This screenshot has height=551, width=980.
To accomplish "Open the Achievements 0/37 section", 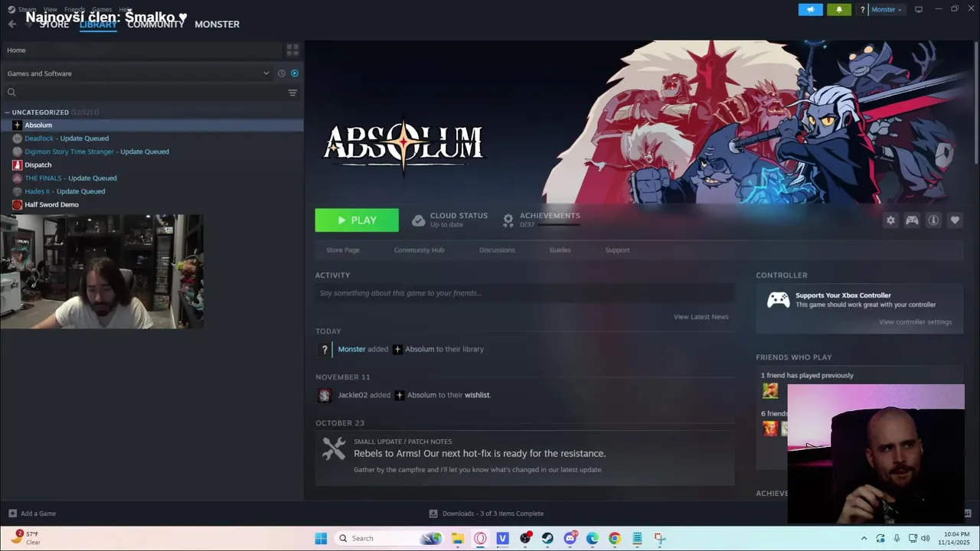I will 541,220.
